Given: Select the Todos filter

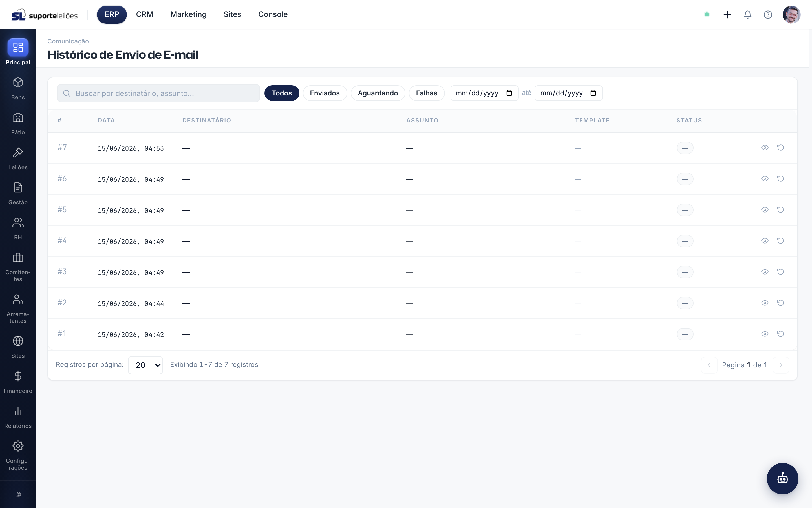Looking at the screenshot, I should 281,93.
